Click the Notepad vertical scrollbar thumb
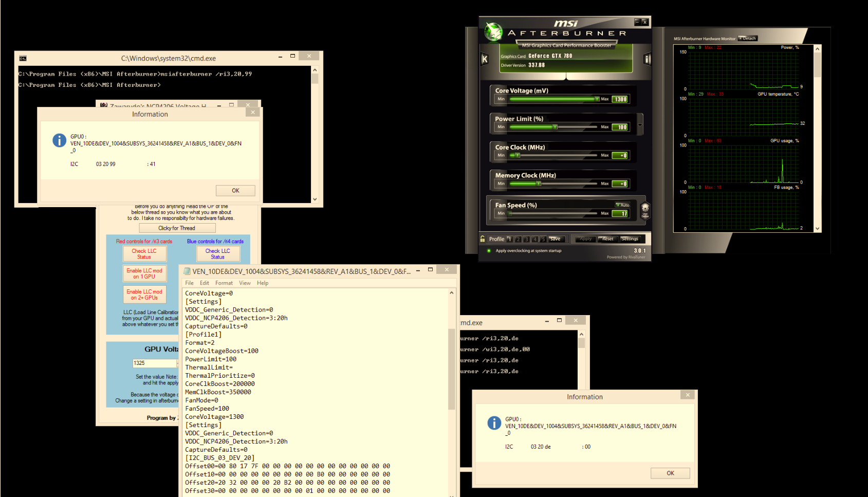This screenshot has width=868, height=497. (x=452, y=369)
